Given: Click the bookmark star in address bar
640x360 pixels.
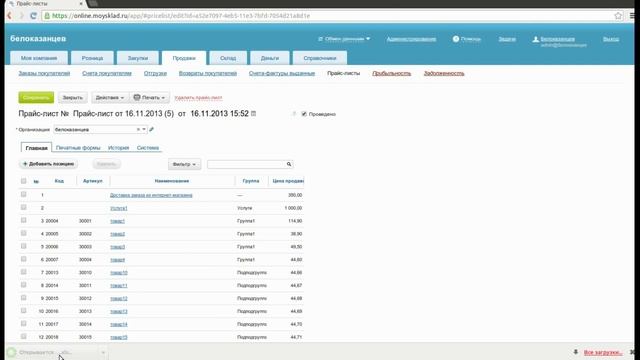Looking at the screenshot, I should point(618,16).
